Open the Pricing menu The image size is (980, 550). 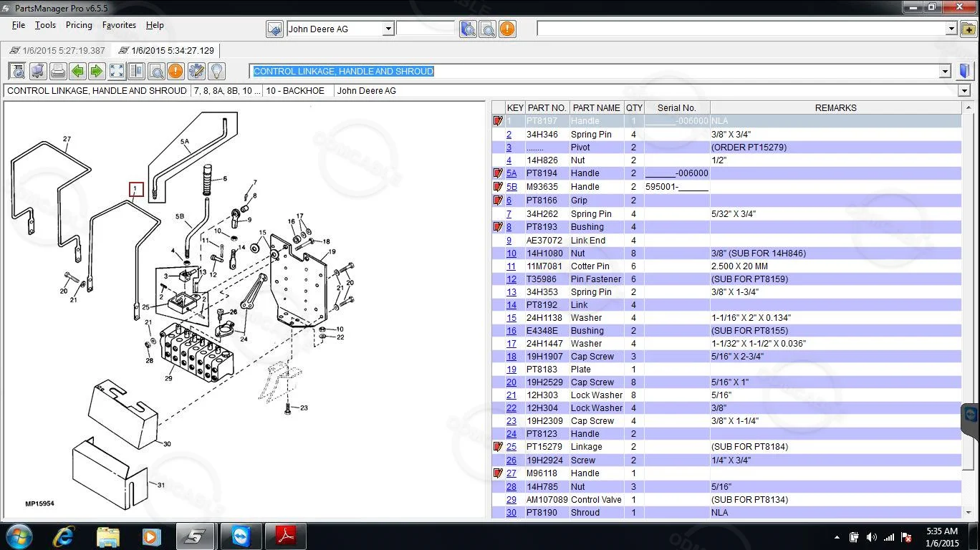tap(79, 25)
